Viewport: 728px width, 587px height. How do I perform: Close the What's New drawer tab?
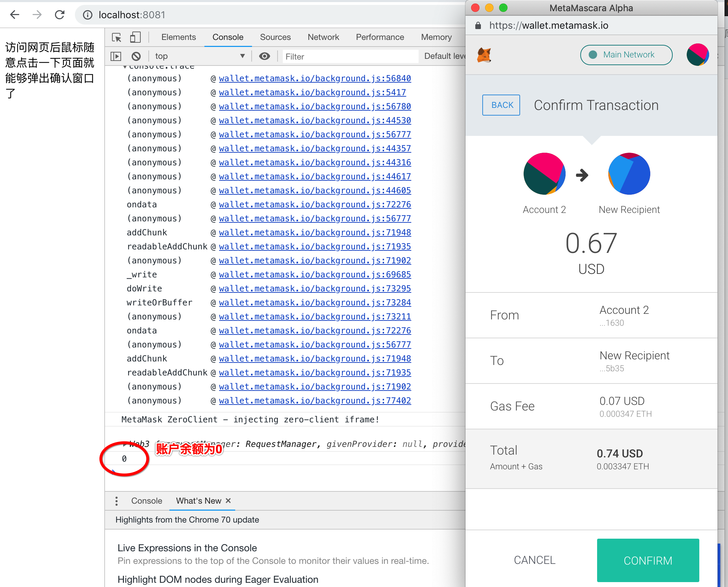(x=228, y=501)
